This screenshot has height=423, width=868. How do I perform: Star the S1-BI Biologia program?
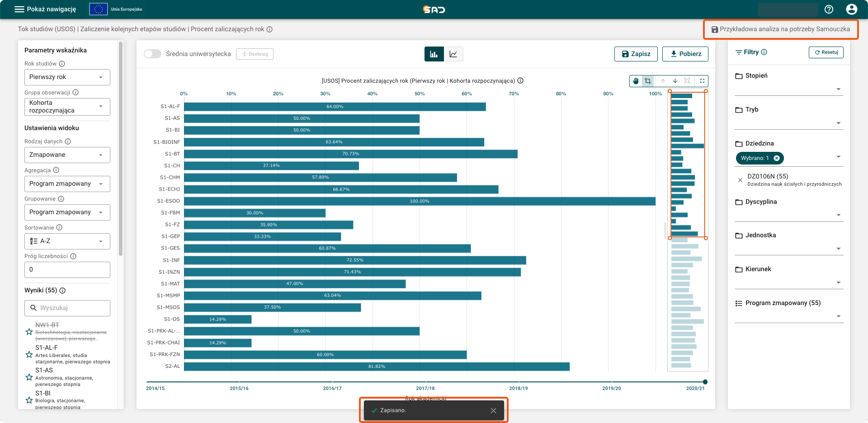29,400
